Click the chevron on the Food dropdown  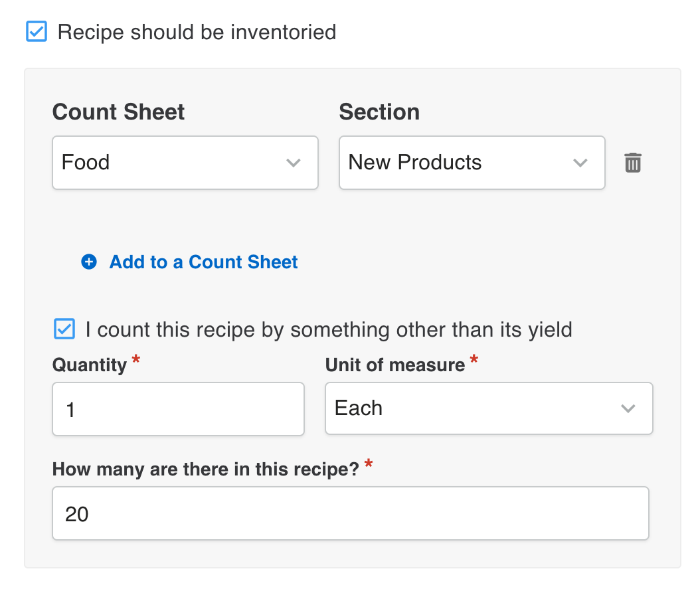pos(294,163)
